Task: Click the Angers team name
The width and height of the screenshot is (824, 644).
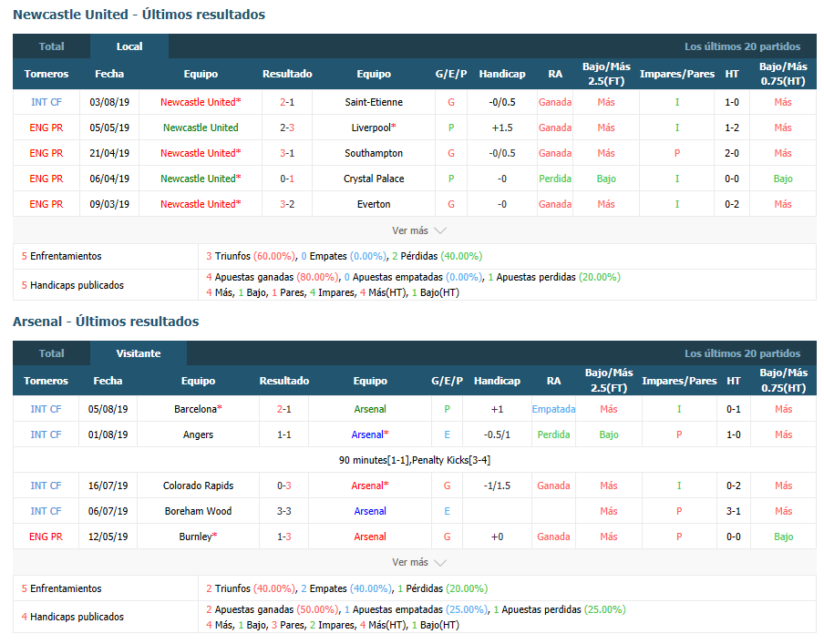Action: click(198, 434)
